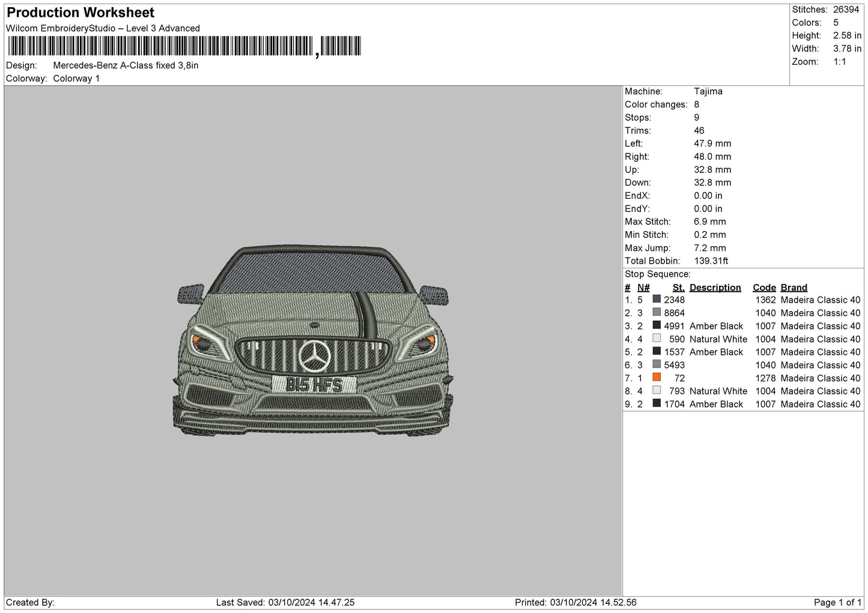Click stitch count 5493 in stop 6
Viewport: 868px width, 613px height.
click(x=675, y=365)
